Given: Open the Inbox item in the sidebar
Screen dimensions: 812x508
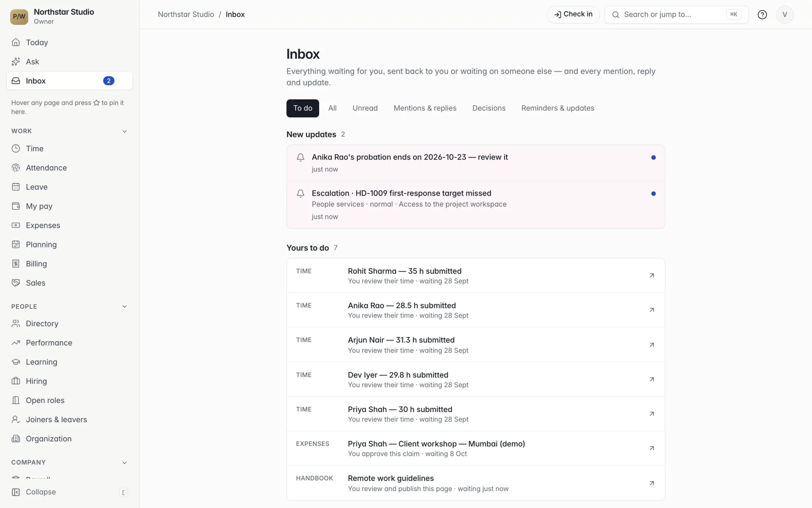Looking at the screenshot, I should click(x=70, y=81).
